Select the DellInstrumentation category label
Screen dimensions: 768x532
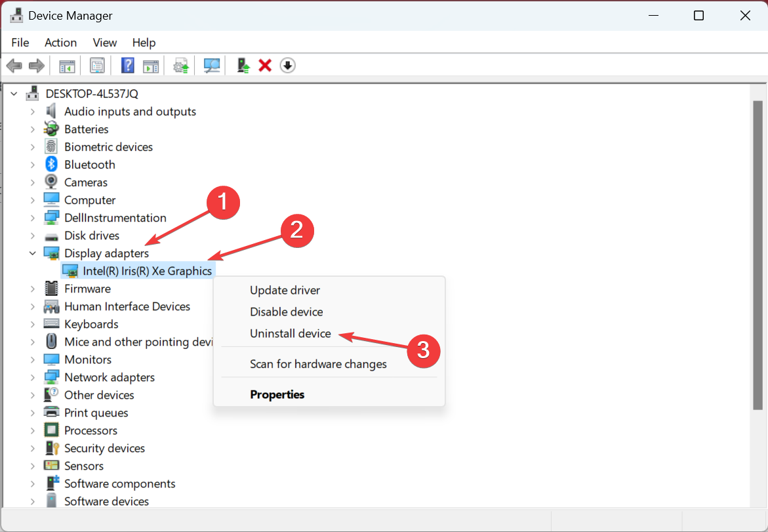coord(115,218)
